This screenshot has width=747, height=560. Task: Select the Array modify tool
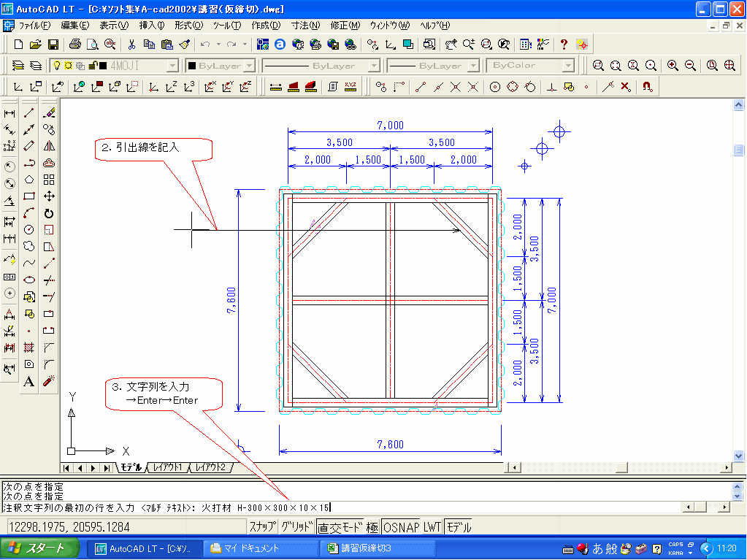49,180
